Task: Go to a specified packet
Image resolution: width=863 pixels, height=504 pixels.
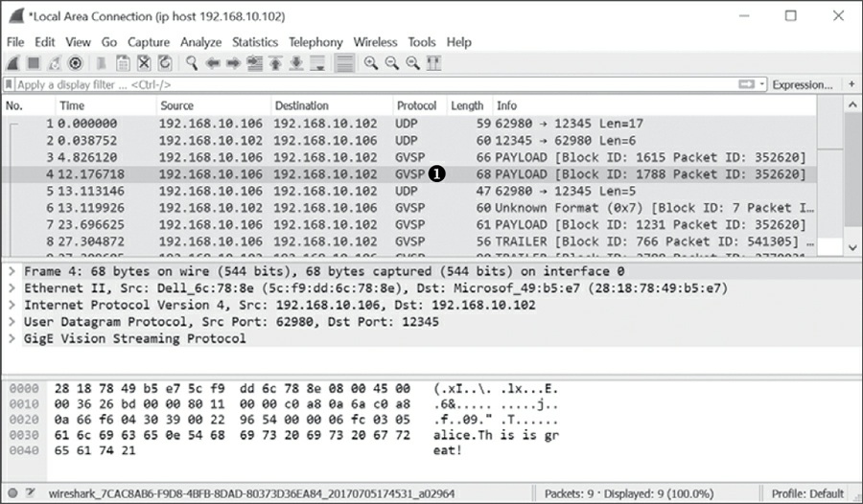Action: [x=254, y=63]
